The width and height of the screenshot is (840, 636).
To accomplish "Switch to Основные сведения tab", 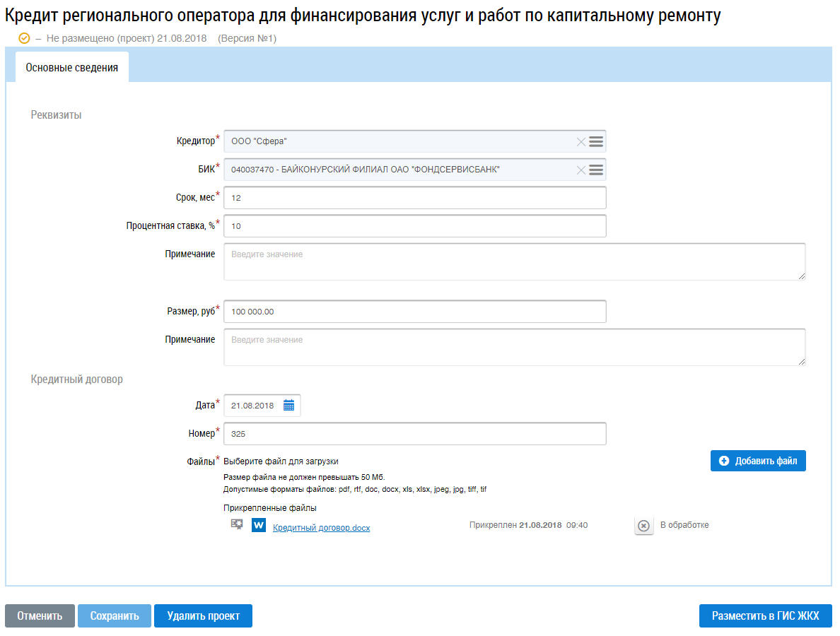I will 71,68.
